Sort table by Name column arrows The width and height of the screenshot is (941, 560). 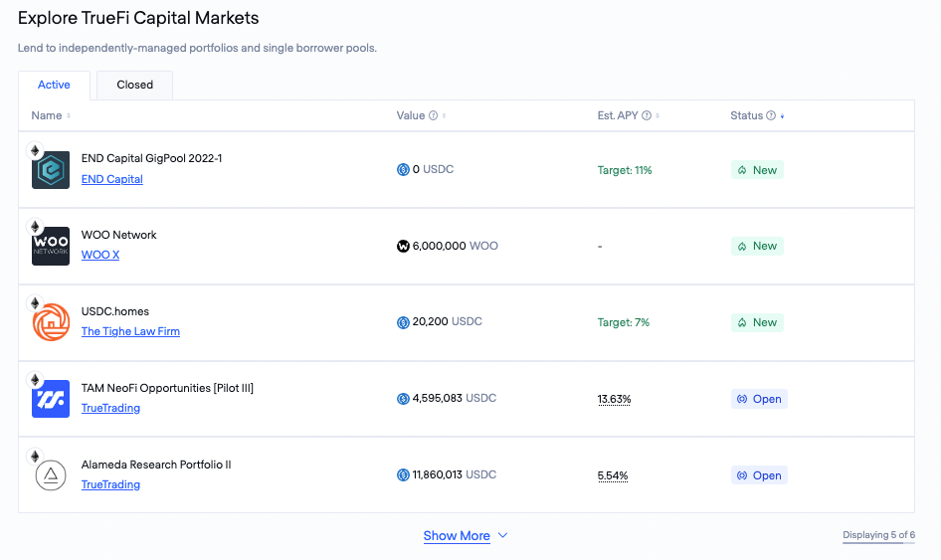69,115
